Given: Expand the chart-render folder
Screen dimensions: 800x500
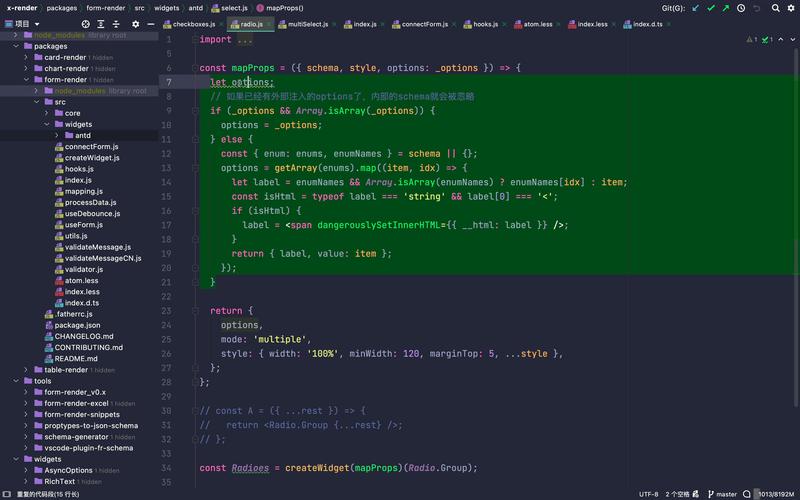Looking at the screenshot, I should click(x=26, y=68).
